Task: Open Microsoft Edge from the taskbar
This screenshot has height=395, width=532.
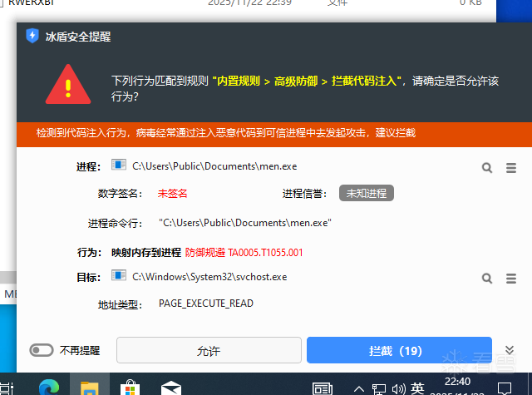Action: pos(49,388)
